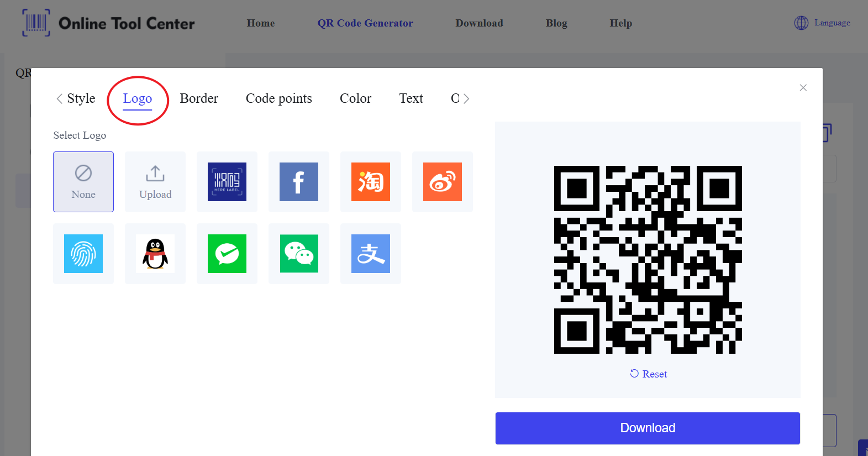This screenshot has height=456, width=868.
Task: Open QR Code Generator navigation link
Action: (x=365, y=23)
